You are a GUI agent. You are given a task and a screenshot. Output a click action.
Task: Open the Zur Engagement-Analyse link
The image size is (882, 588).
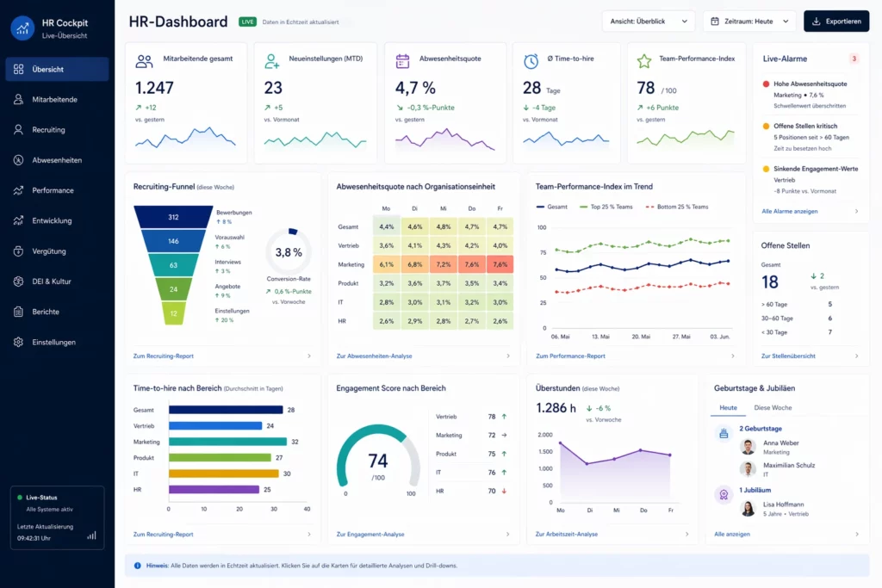(370, 534)
